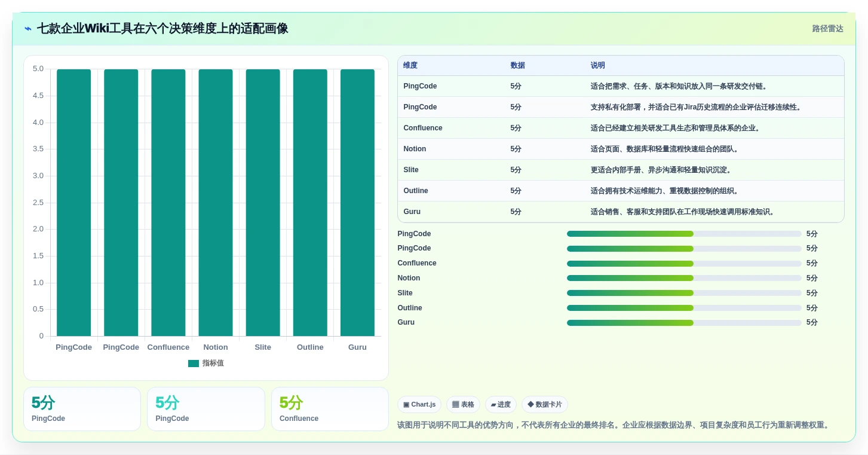
Task: Click the Confluence bar in the chart
Action: point(168,203)
